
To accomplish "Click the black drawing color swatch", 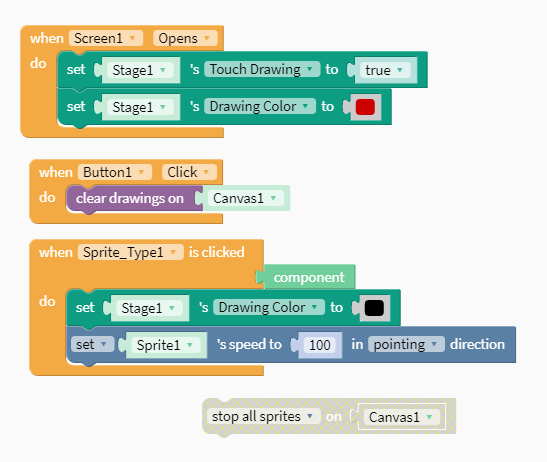I will pyautogui.click(x=374, y=308).
